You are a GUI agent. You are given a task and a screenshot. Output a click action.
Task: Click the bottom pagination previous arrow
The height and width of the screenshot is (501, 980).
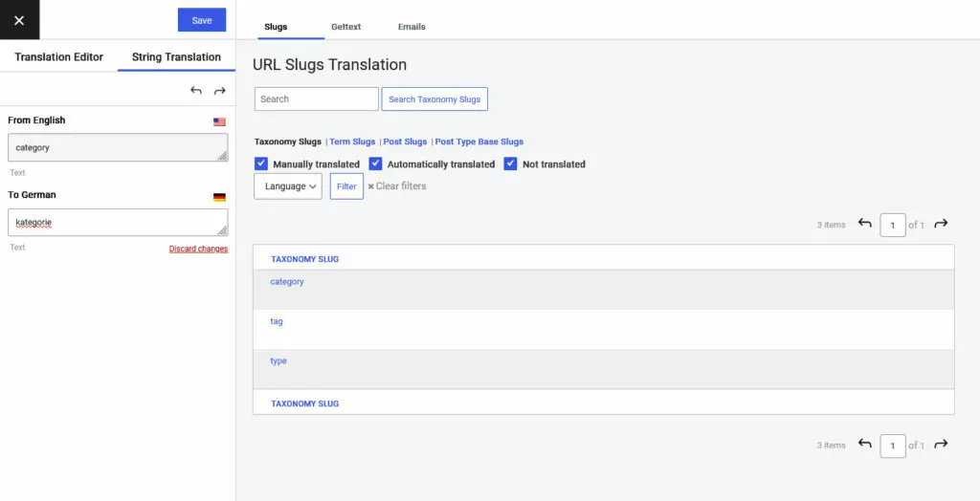pyautogui.click(x=864, y=445)
